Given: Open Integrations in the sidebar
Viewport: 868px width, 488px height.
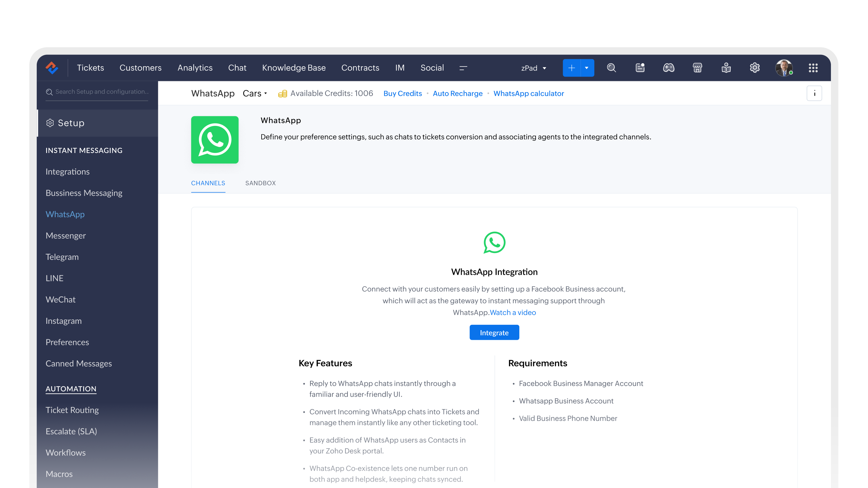Looking at the screenshot, I should [68, 171].
